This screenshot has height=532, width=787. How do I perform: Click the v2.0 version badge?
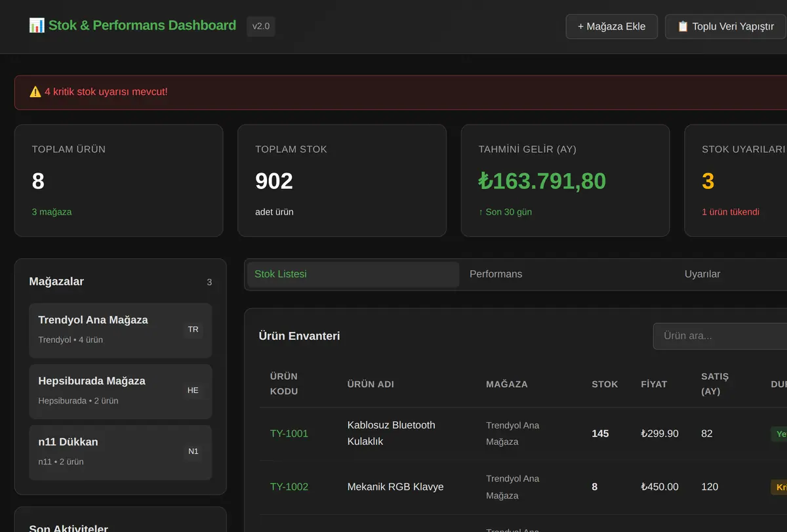point(261,26)
